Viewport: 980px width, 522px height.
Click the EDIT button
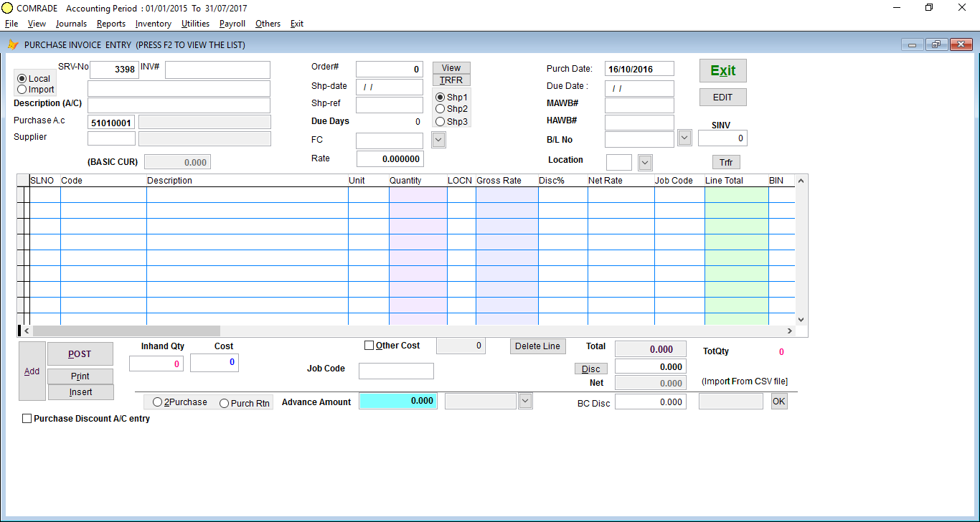(x=722, y=97)
